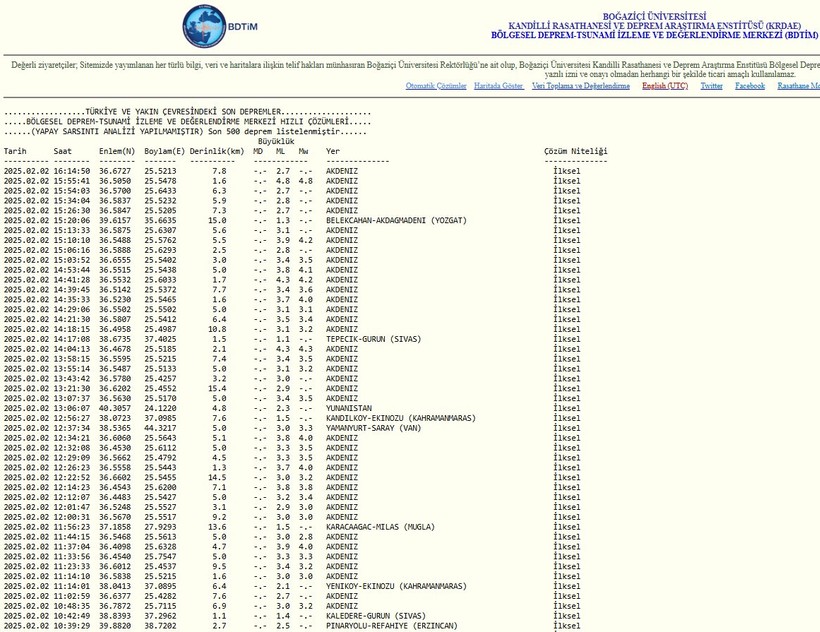The height and width of the screenshot is (632, 820).
Task: Select longitude 27.9293 value
Action: 161,526
